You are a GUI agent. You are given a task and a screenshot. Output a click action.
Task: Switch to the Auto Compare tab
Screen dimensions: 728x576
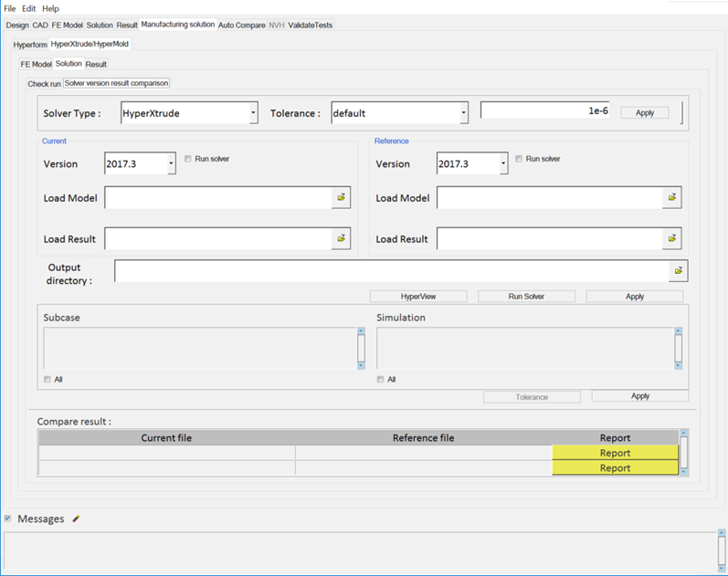(242, 25)
